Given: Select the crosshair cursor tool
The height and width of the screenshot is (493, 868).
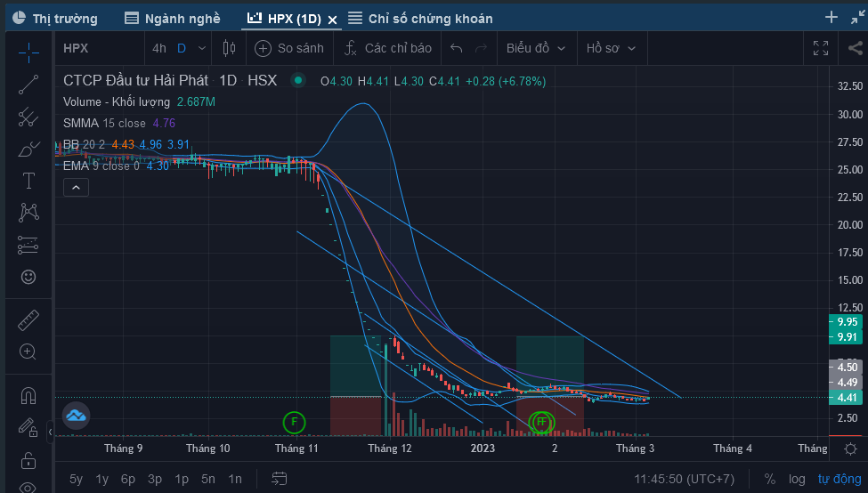Looking at the screenshot, I should (x=28, y=53).
